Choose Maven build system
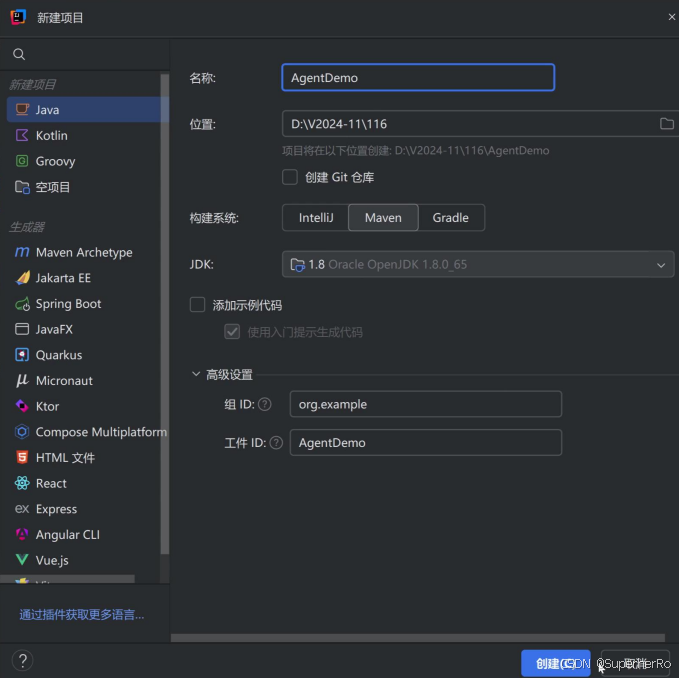This screenshot has height=678, width=679. pos(383,217)
